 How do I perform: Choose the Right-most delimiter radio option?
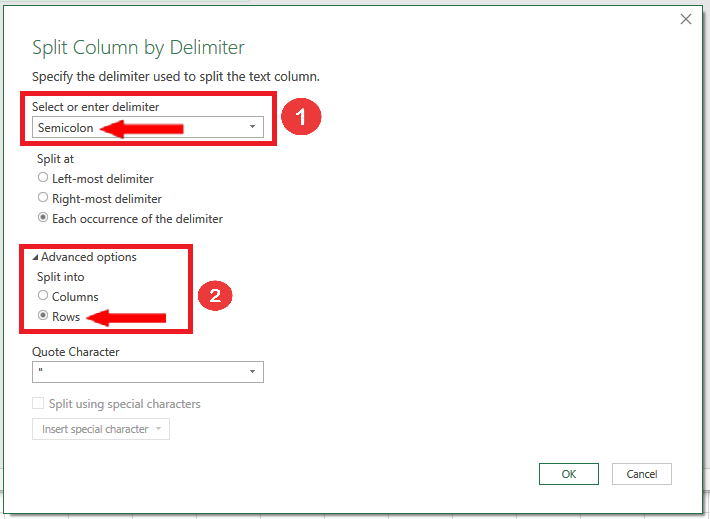[x=43, y=198]
